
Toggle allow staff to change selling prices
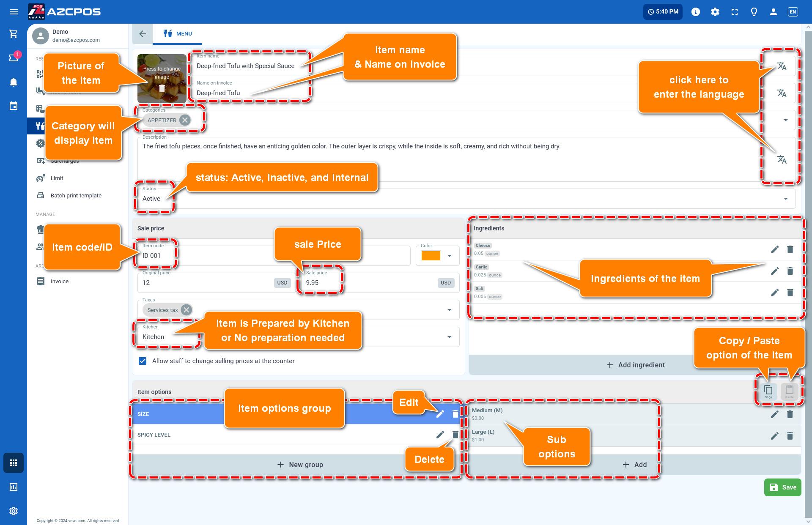(x=143, y=361)
